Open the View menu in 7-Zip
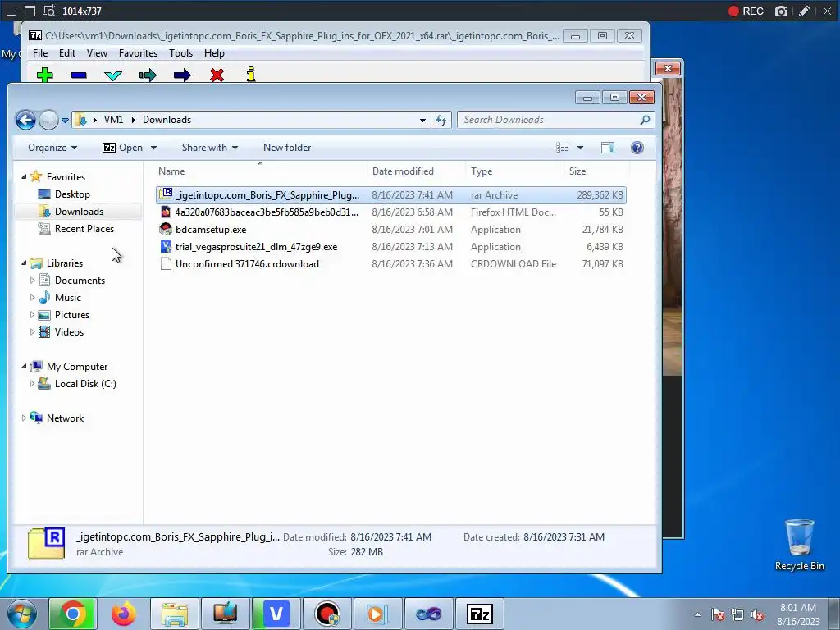 click(97, 53)
